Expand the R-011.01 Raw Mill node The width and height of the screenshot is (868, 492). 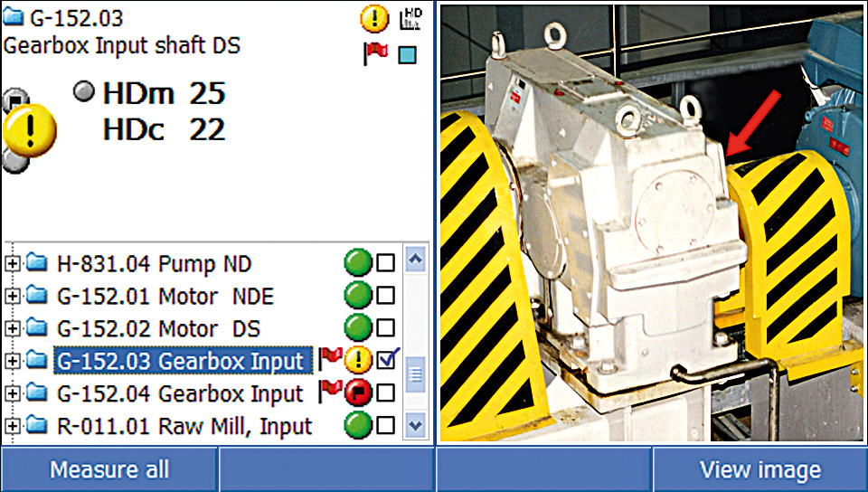click(13, 426)
